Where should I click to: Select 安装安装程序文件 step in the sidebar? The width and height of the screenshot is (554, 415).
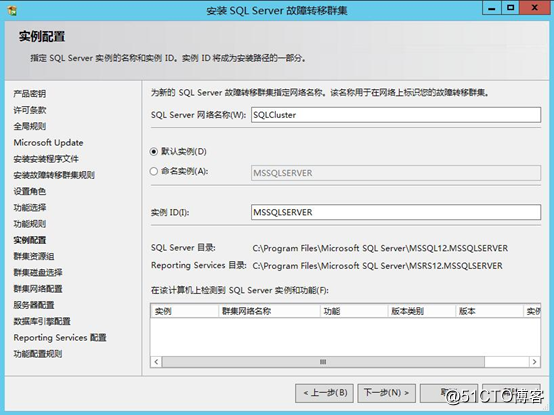(46, 159)
